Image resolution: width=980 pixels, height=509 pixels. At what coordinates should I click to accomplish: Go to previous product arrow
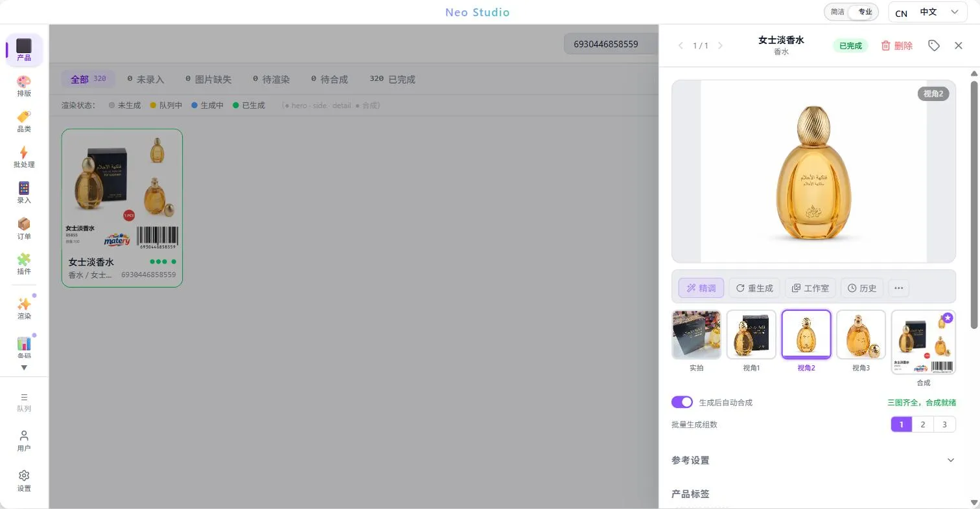681,45
